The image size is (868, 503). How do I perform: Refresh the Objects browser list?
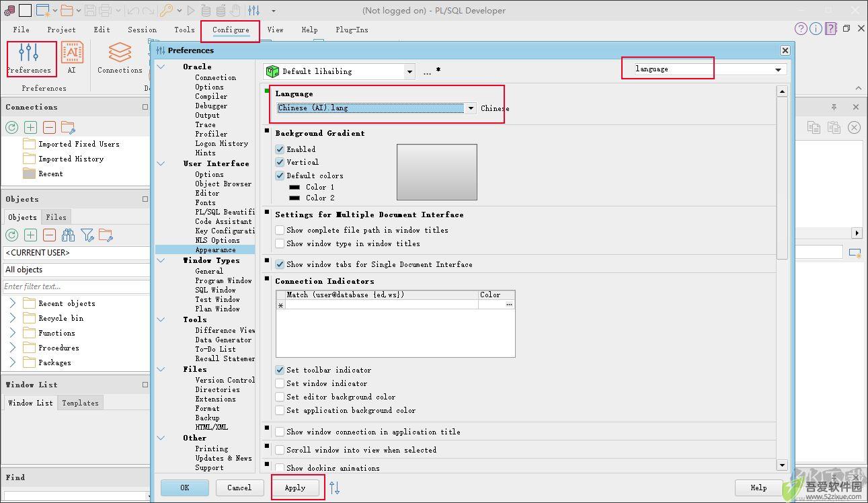[11, 235]
